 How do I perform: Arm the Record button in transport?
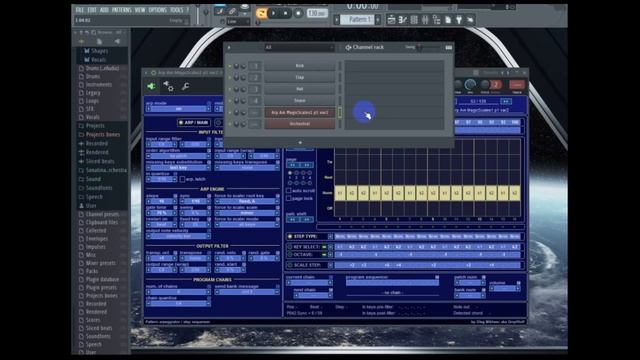pos(298,13)
